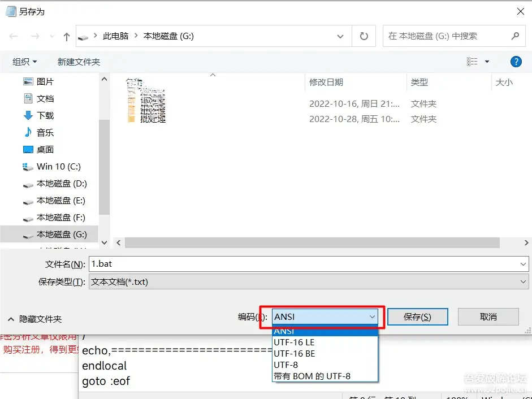The image size is (532, 399).
Task: Select UTF-8 from the encoding list
Action: (x=287, y=365)
